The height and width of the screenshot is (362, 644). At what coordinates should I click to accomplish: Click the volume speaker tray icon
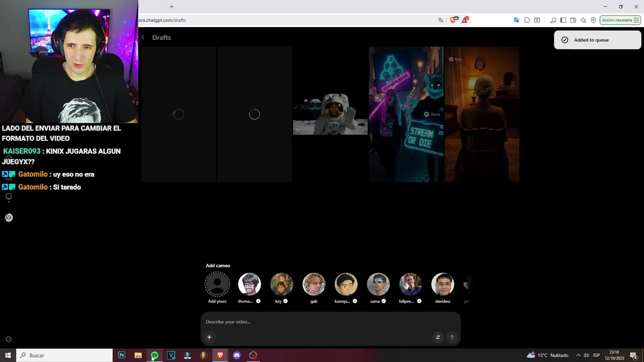click(586, 355)
